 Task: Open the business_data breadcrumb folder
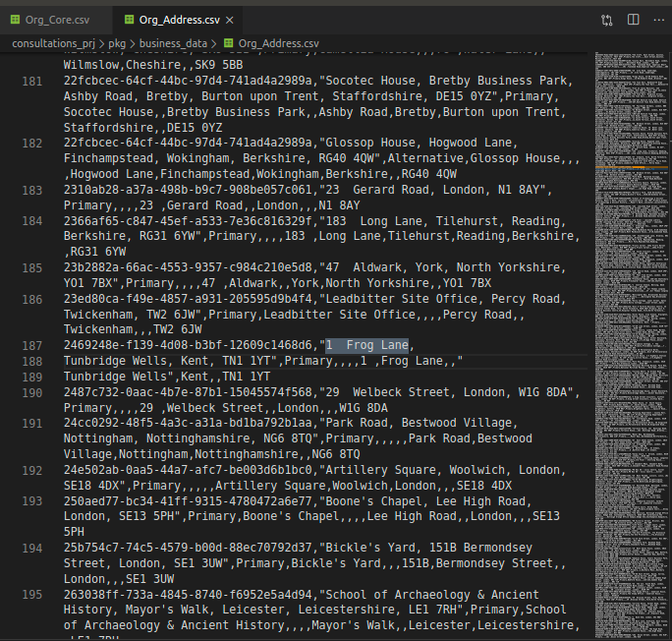[x=173, y=43]
